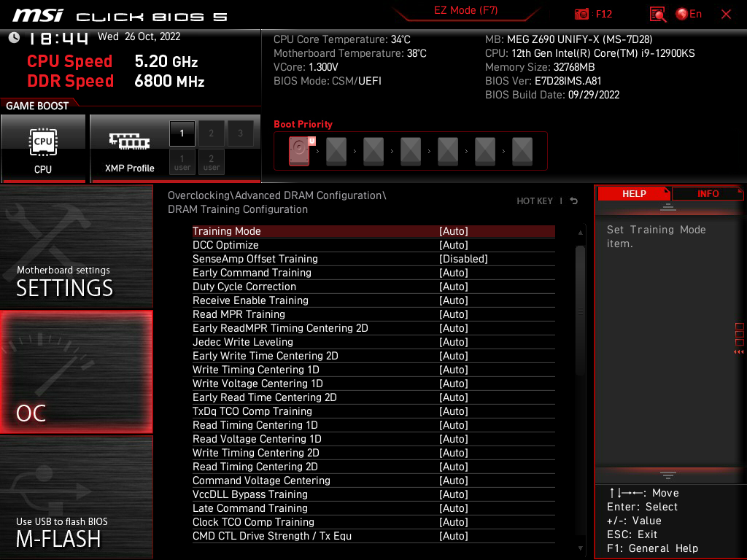Select Read Timing Centering 1D row
Screen dimensions: 747x560
[x=373, y=425]
